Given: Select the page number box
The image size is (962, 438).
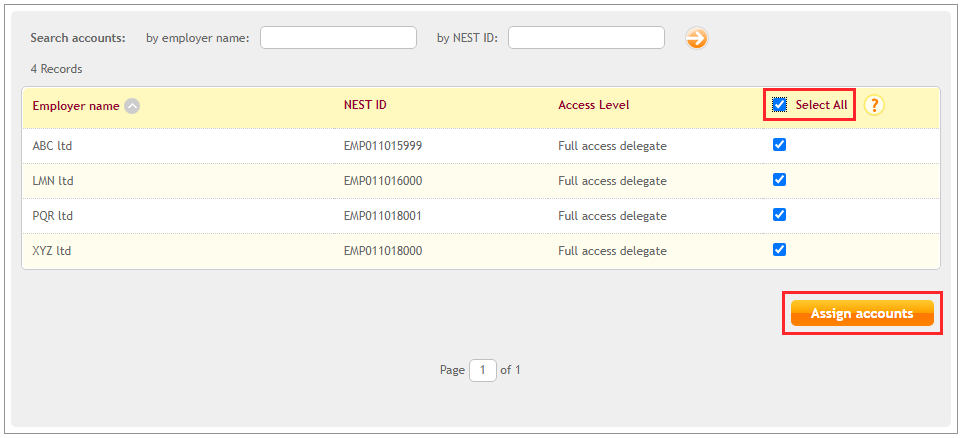Looking at the screenshot, I should (483, 370).
